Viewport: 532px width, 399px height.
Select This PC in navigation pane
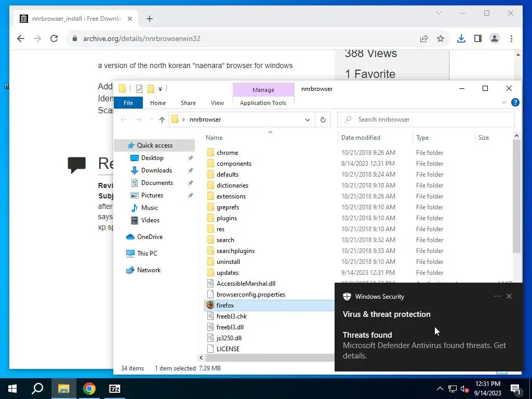147,254
